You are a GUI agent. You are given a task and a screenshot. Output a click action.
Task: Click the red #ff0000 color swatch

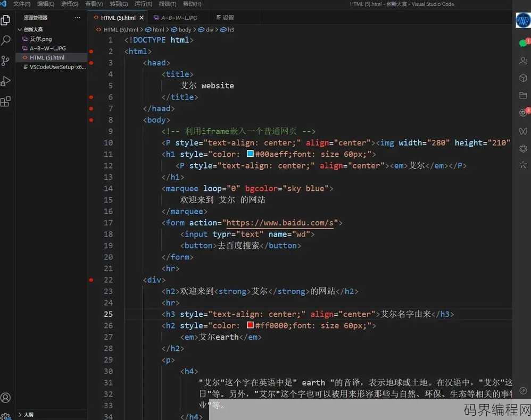pos(250,325)
